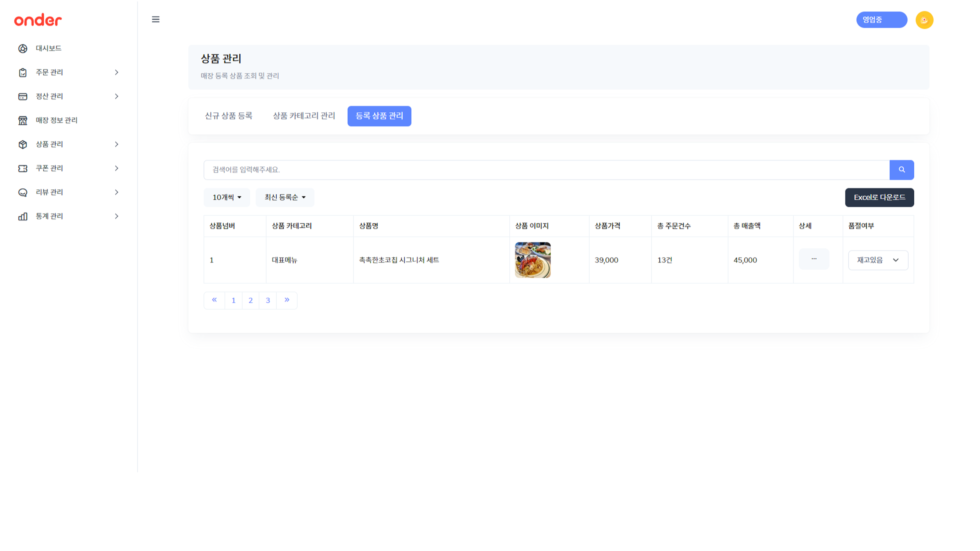This screenshot has width=980, height=551.
Task: Open the 10개씩 page size dropdown
Action: coord(227,197)
